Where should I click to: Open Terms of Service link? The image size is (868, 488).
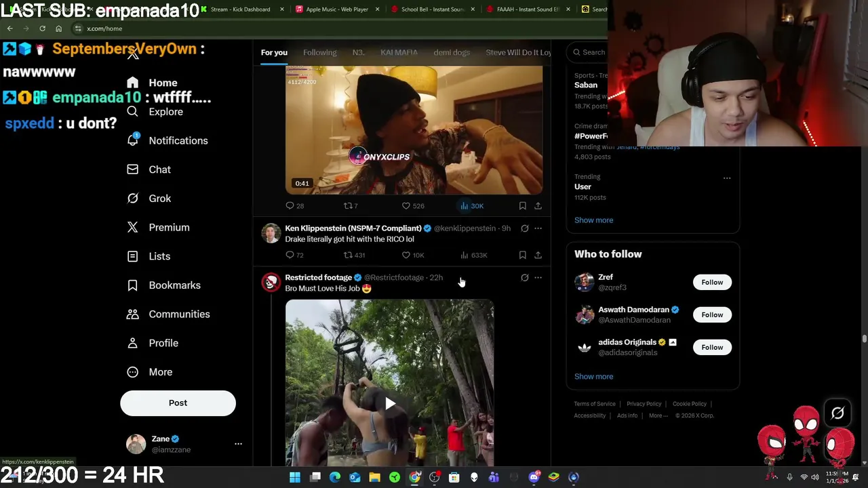tap(595, 404)
